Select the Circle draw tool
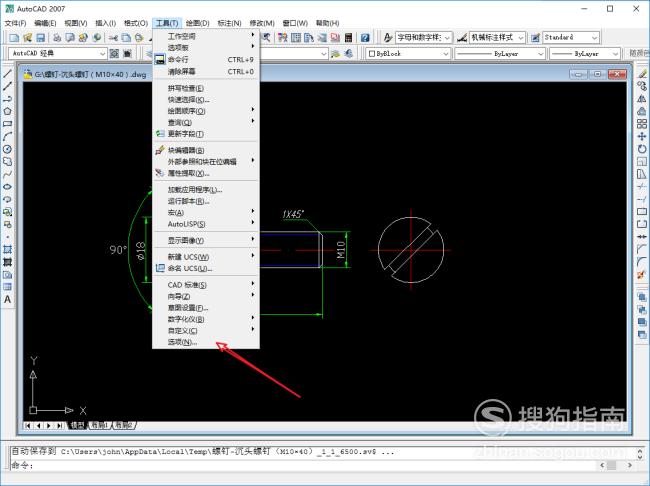 coord(7,149)
